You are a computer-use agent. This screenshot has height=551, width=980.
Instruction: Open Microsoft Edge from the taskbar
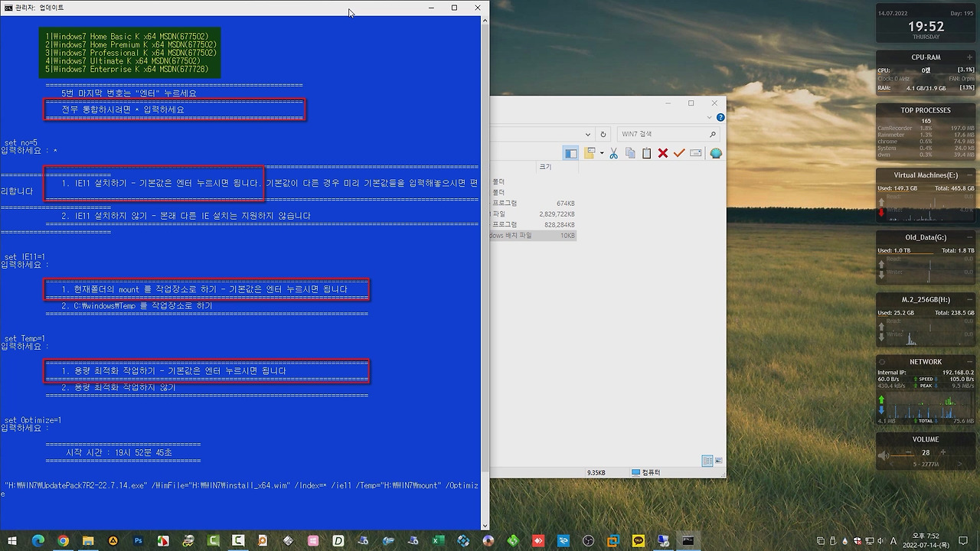click(38, 540)
